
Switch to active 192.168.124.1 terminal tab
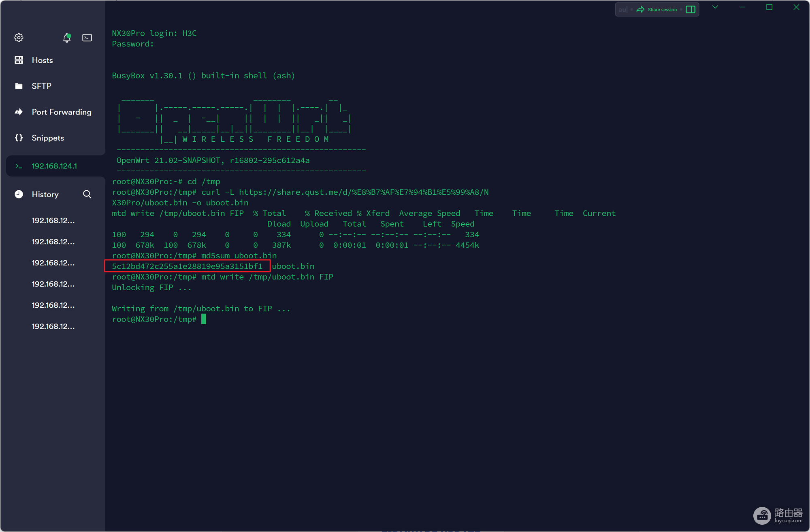(x=54, y=166)
